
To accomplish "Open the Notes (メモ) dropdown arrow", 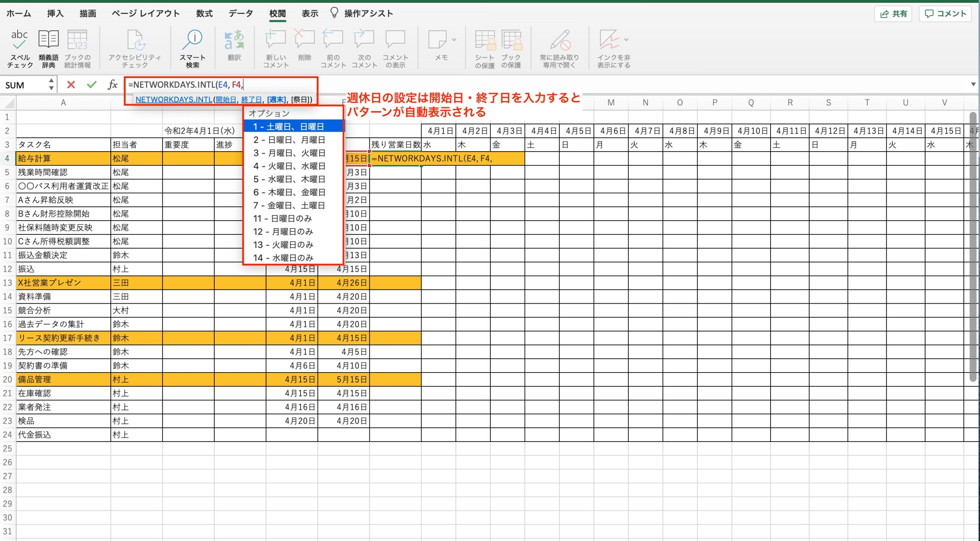I will click(454, 39).
